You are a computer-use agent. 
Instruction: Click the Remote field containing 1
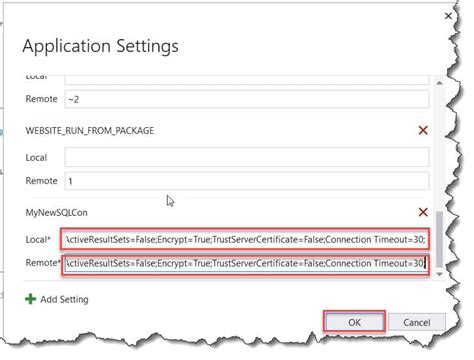[x=247, y=181]
